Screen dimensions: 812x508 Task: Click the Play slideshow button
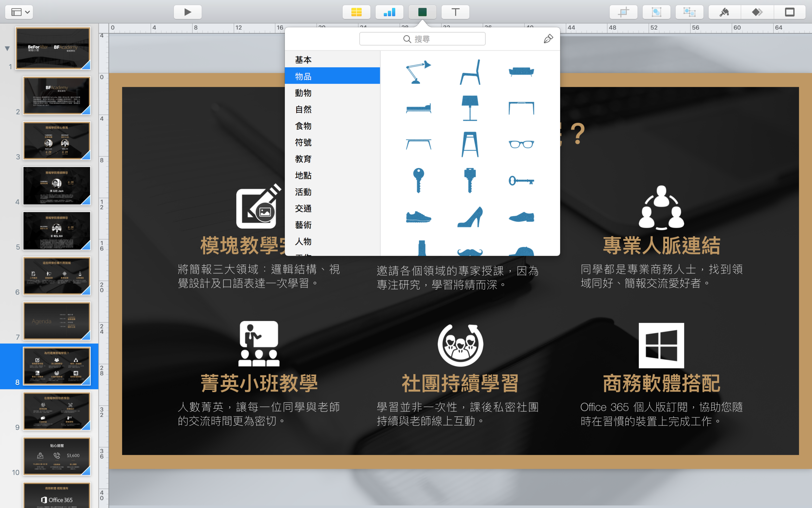(187, 12)
